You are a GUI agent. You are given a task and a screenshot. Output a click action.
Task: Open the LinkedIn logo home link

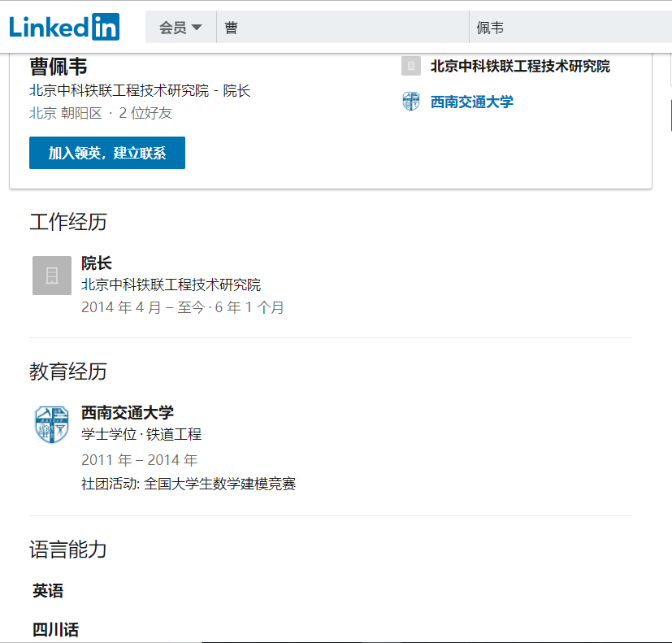pos(64,27)
